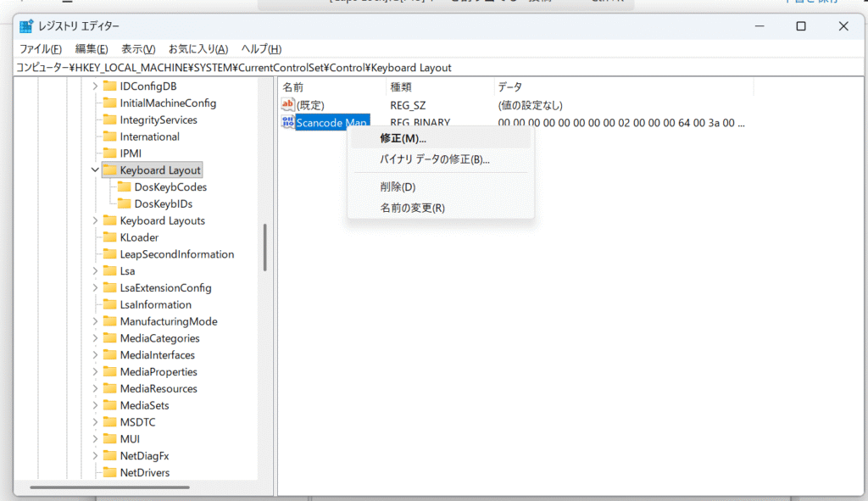Select 名前の変更(R) from context menu
This screenshot has width=868, height=501.
(412, 208)
